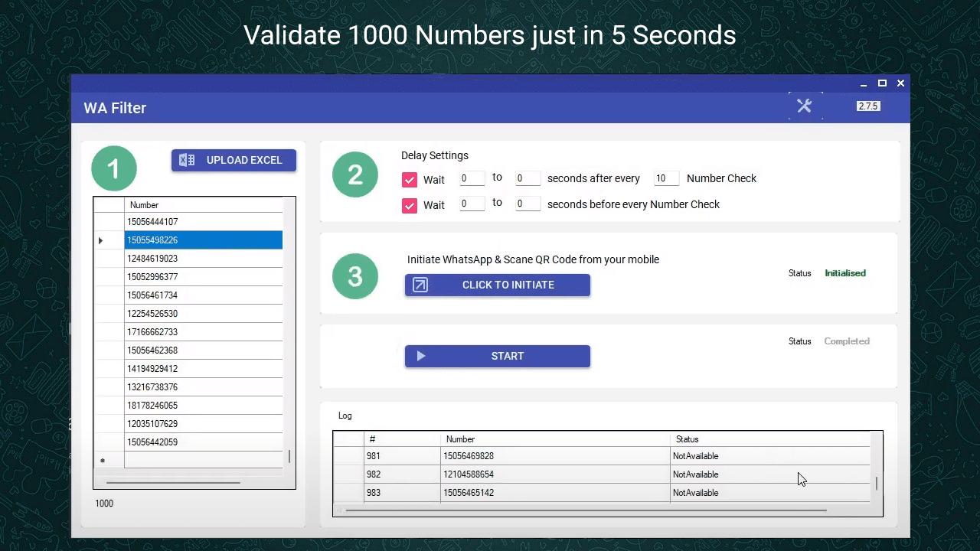Click the version 2.7.5 badge

pos(867,106)
